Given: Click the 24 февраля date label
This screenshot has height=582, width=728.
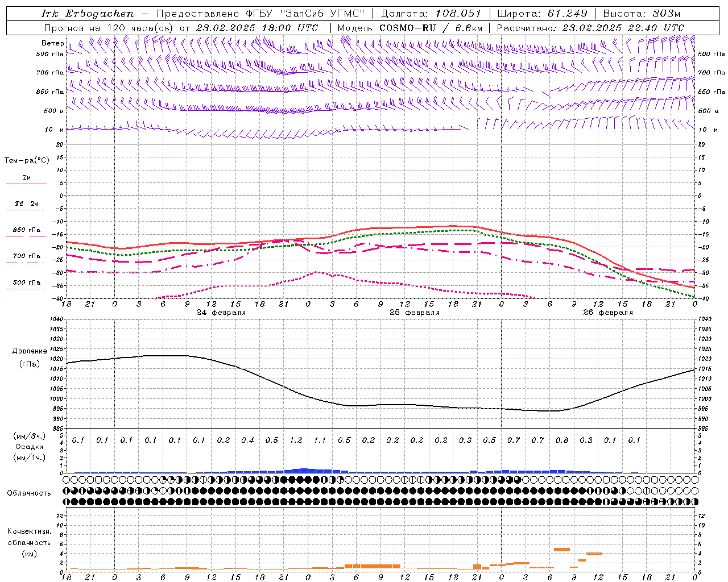Looking at the screenshot, I should 221,313.
